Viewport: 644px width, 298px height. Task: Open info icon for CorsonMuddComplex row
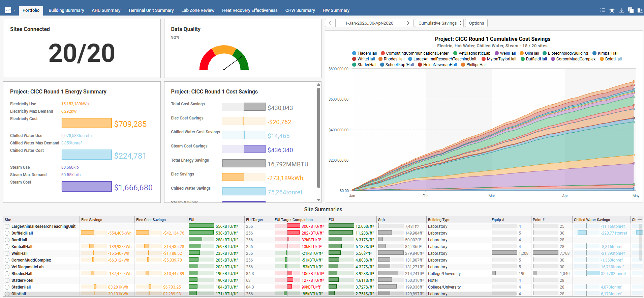(x=7, y=260)
